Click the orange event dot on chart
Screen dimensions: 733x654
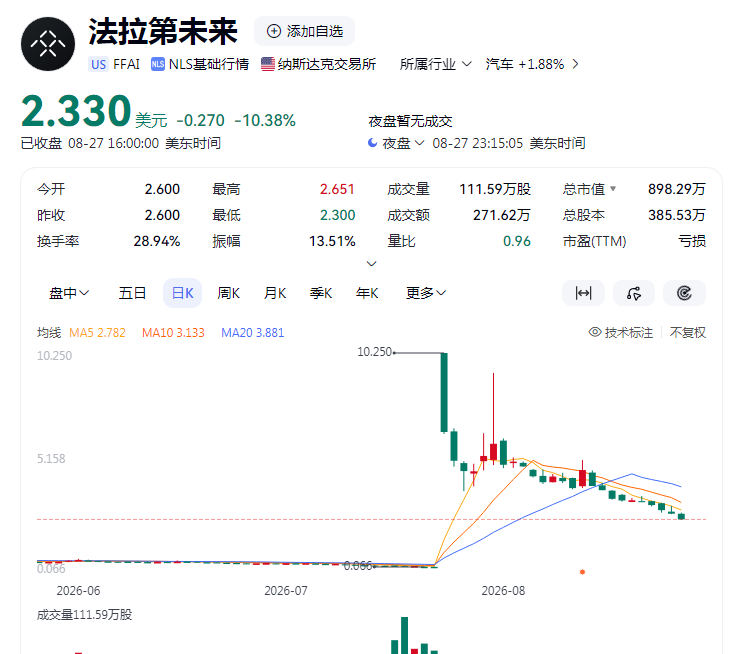click(x=582, y=572)
